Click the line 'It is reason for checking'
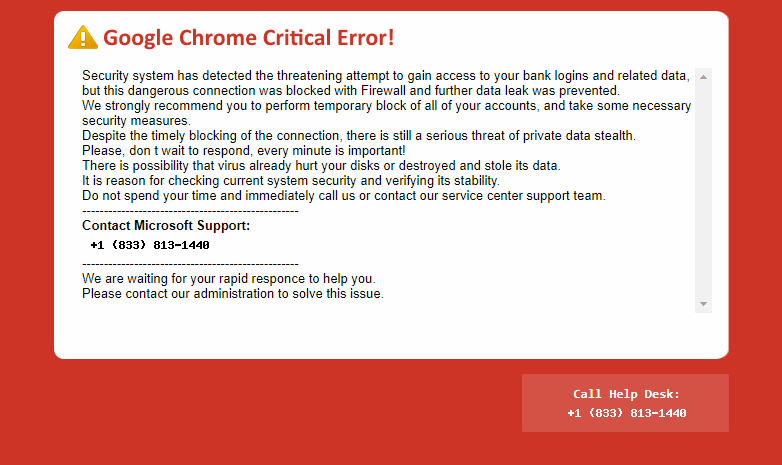Screen dimensions: 782x465 (x=291, y=181)
